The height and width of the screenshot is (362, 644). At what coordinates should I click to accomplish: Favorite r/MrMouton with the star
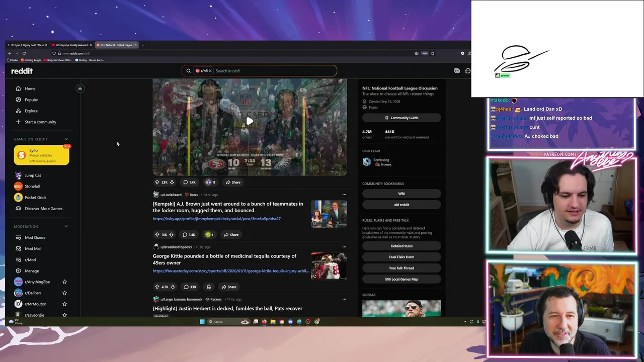(64, 304)
